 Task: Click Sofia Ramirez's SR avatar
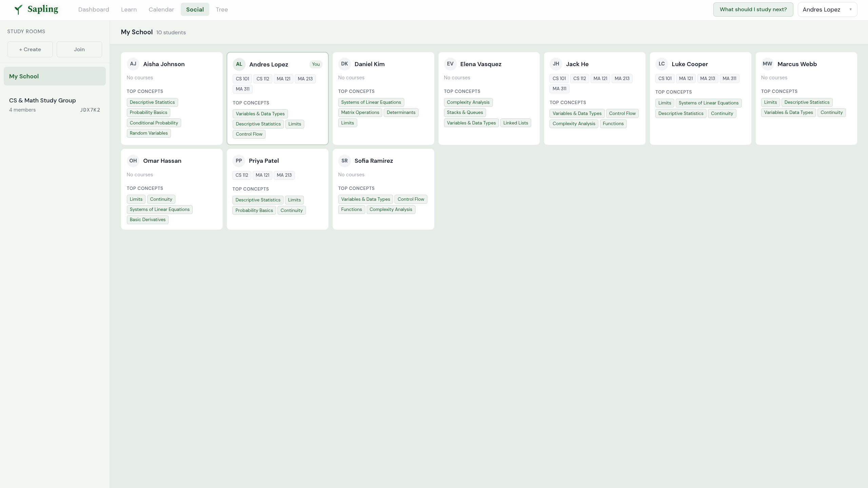(344, 161)
